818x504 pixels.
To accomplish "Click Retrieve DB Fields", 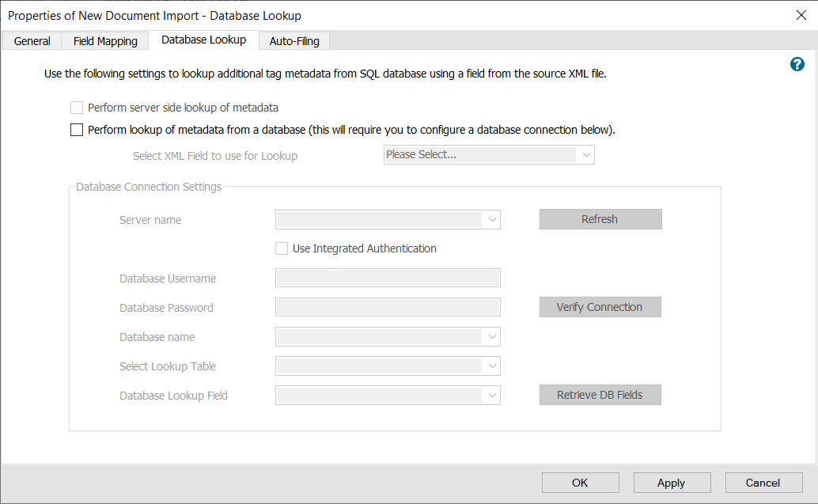I will 600,395.
